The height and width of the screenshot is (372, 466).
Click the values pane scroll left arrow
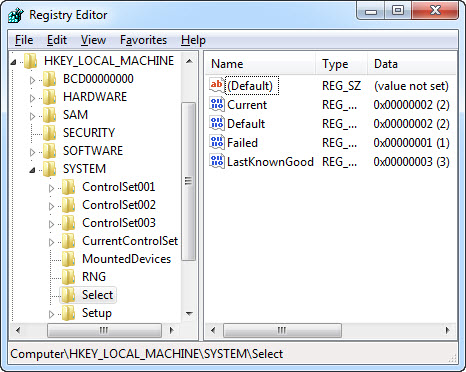213,330
